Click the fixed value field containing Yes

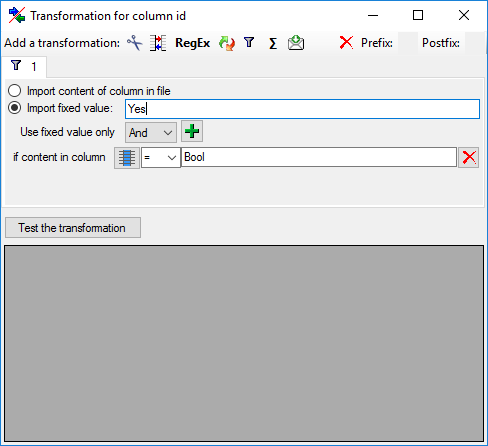pyautogui.click(x=302, y=109)
